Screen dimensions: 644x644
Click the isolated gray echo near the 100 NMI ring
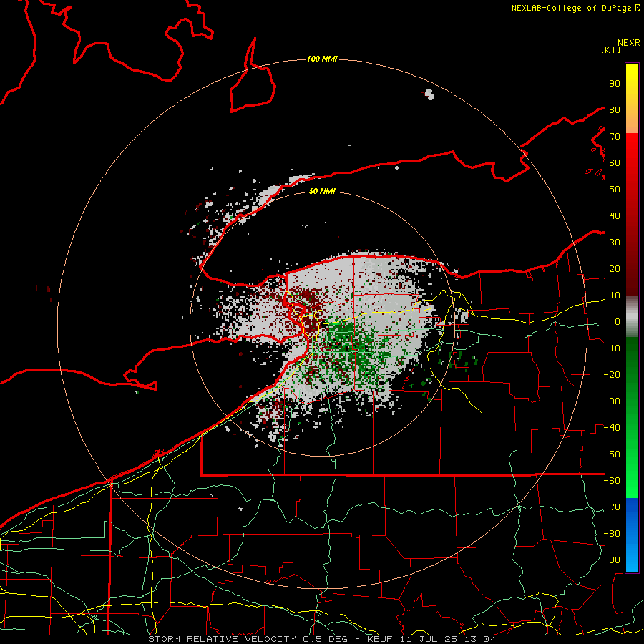click(x=429, y=94)
